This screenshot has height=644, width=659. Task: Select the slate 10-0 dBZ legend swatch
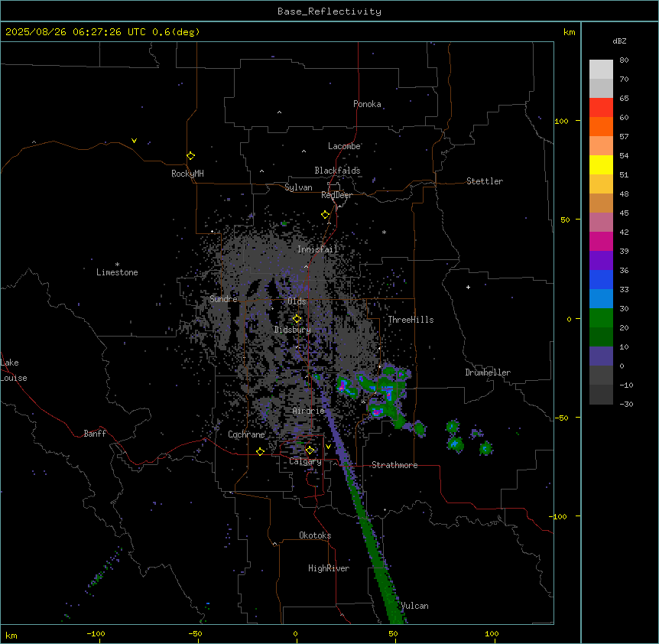(601, 356)
